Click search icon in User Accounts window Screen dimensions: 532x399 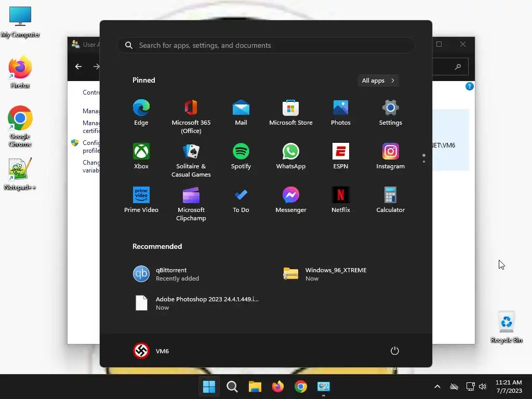(x=458, y=66)
